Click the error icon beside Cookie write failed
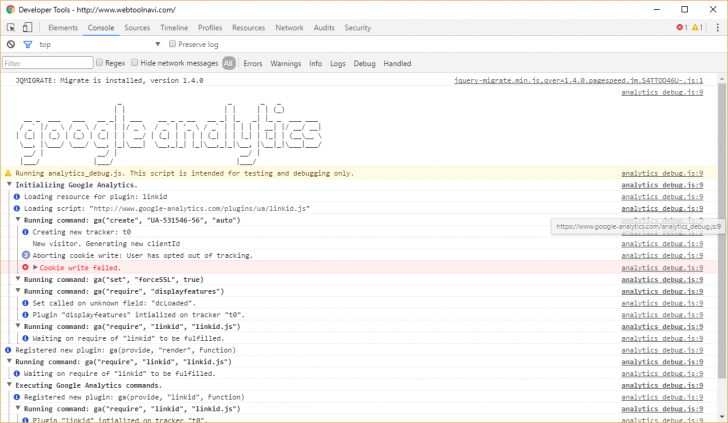 point(26,267)
